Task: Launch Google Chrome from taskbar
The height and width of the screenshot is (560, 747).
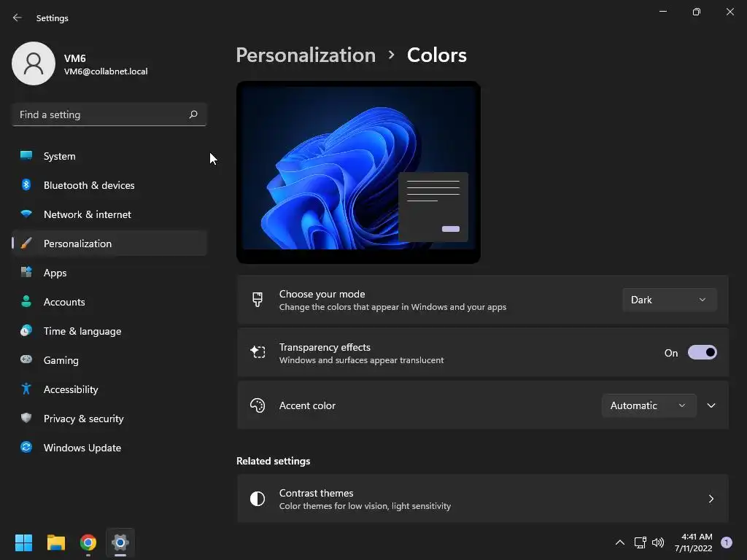Action: coord(88,542)
